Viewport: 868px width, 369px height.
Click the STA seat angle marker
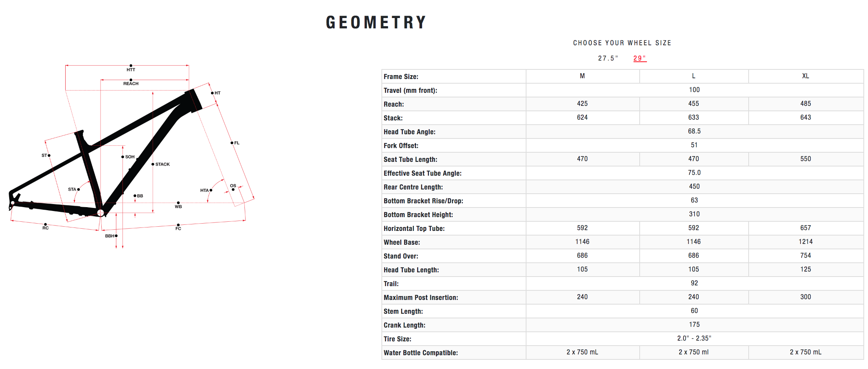(x=78, y=189)
